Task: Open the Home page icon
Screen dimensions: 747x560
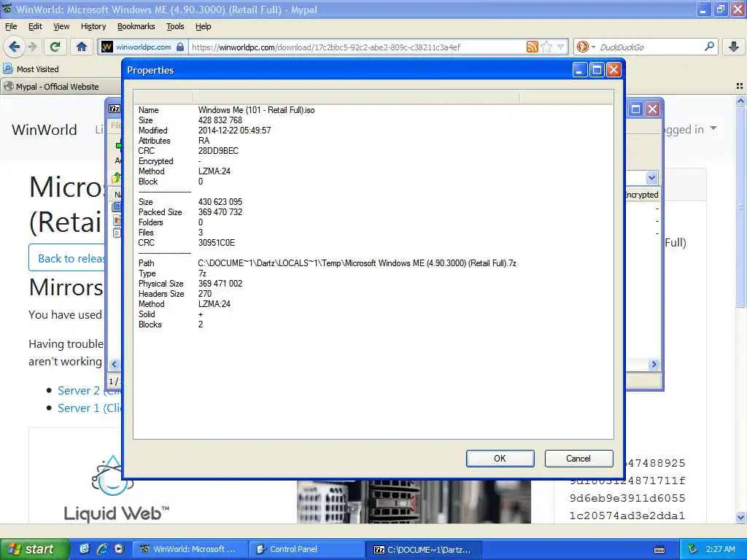Action: [x=82, y=47]
